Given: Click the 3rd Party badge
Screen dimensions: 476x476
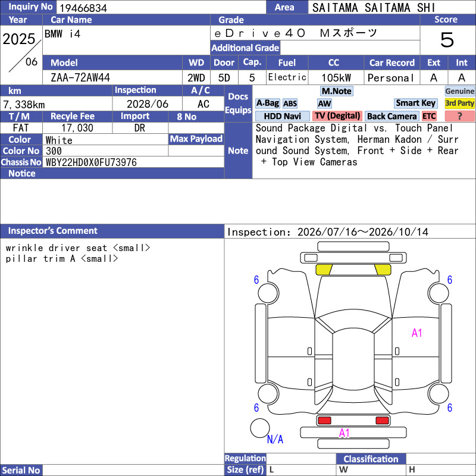Looking at the screenshot, I should pyautogui.click(x=459, y=103).
